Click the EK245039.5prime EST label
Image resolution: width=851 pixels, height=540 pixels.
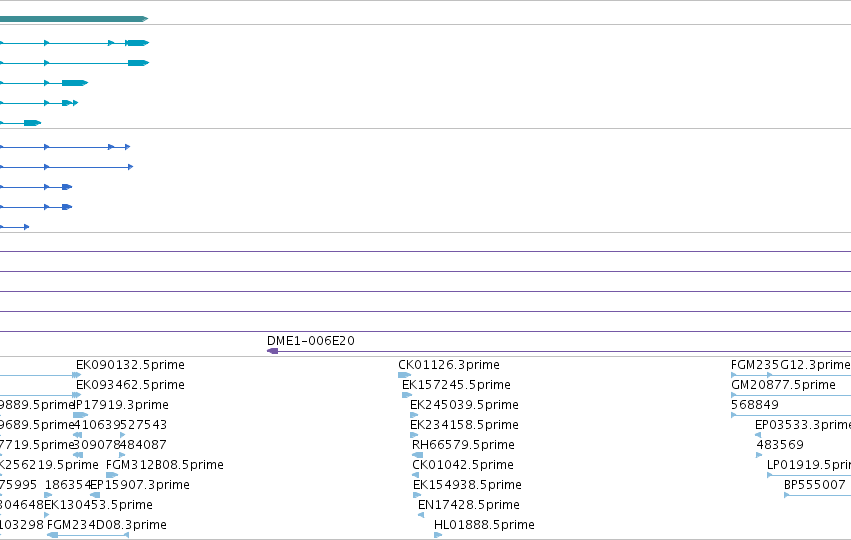click(464, 405)
